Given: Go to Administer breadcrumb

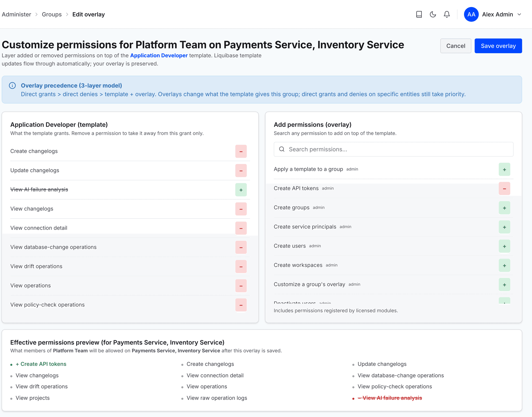Looking at the screenshot, I should pos(16,14).
